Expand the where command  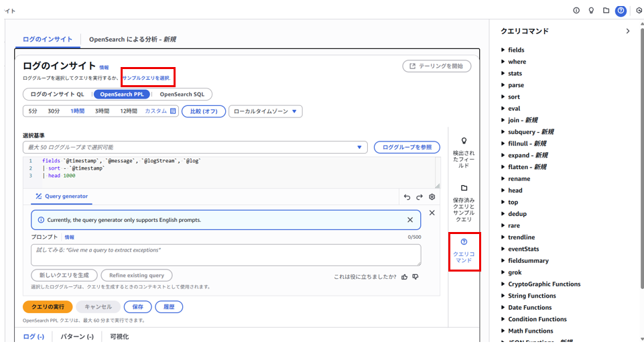(513, 62)
